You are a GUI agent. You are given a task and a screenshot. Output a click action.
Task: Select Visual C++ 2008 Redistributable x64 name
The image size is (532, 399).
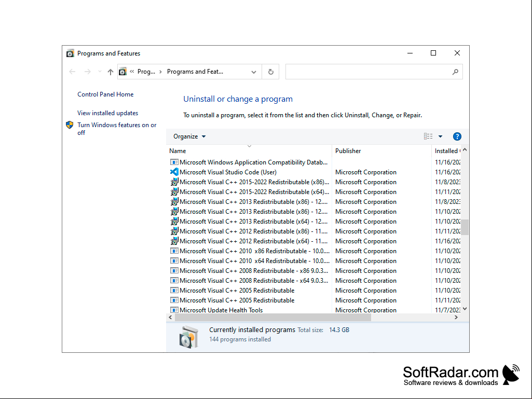[x=254, y=281]
